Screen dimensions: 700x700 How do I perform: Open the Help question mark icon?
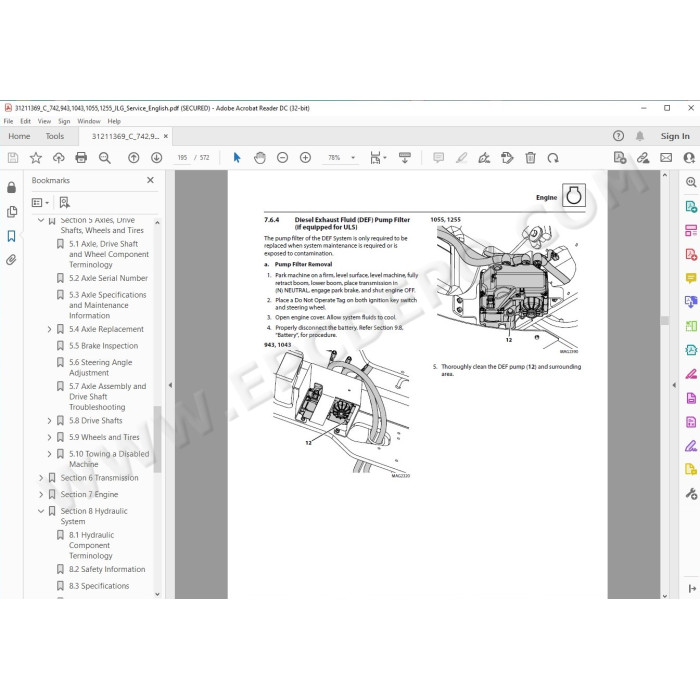coord(618,136)
